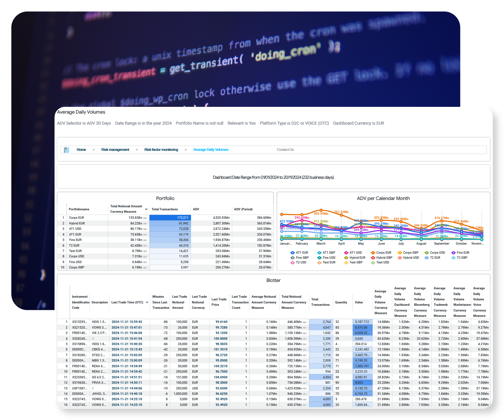Navigate to Risk factor monitoring breadcrumb link

click(x=161, y=150)
